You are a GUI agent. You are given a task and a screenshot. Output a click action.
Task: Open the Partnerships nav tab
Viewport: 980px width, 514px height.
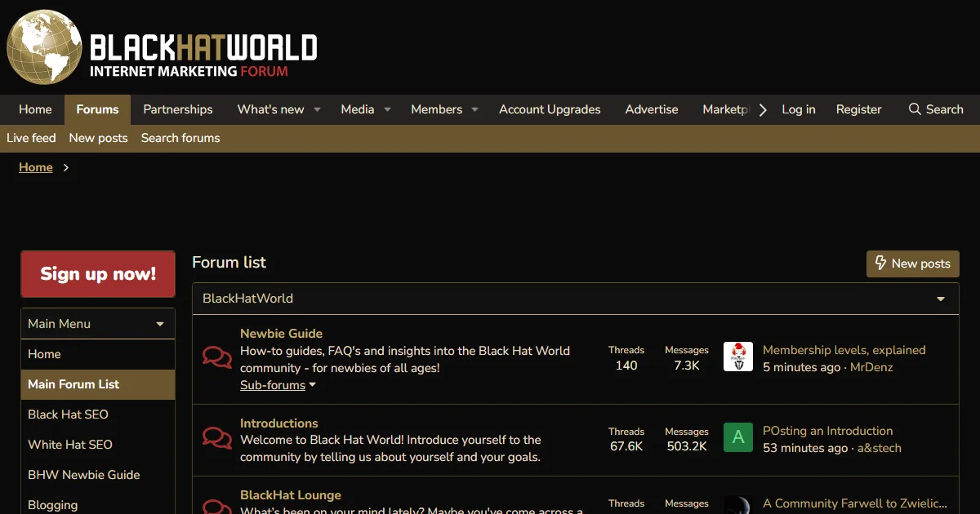(x=178, y=109)
